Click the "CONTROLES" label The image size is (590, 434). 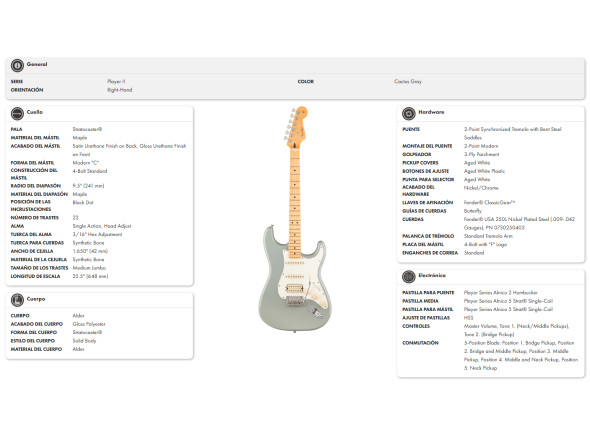pos(416,326)
